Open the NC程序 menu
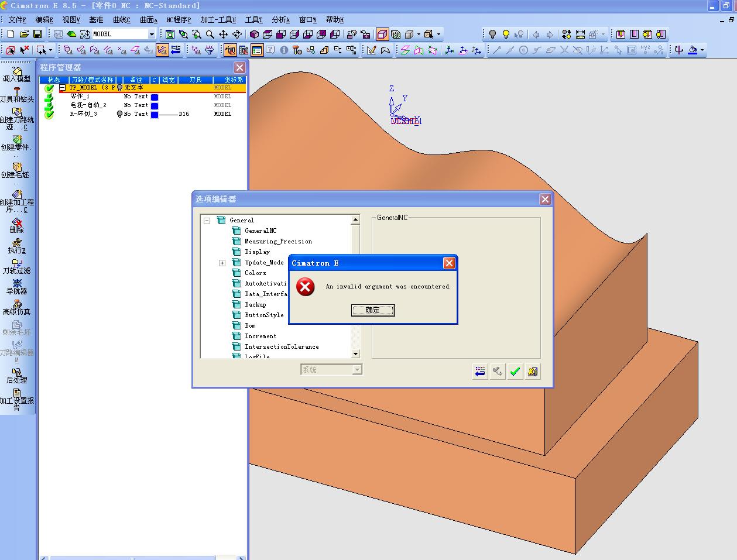 tap(179, 20)
